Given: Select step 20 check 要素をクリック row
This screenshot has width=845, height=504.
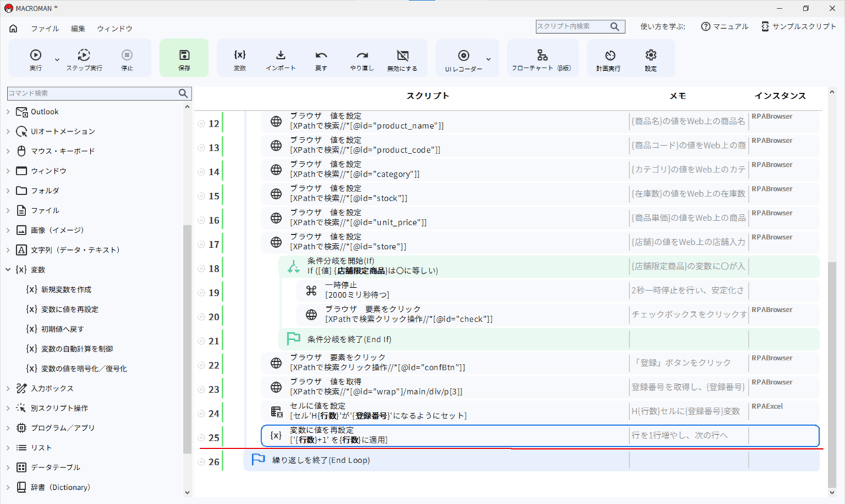Looking at the screenshot, I should pyautogui.click(x=558, y=314).
